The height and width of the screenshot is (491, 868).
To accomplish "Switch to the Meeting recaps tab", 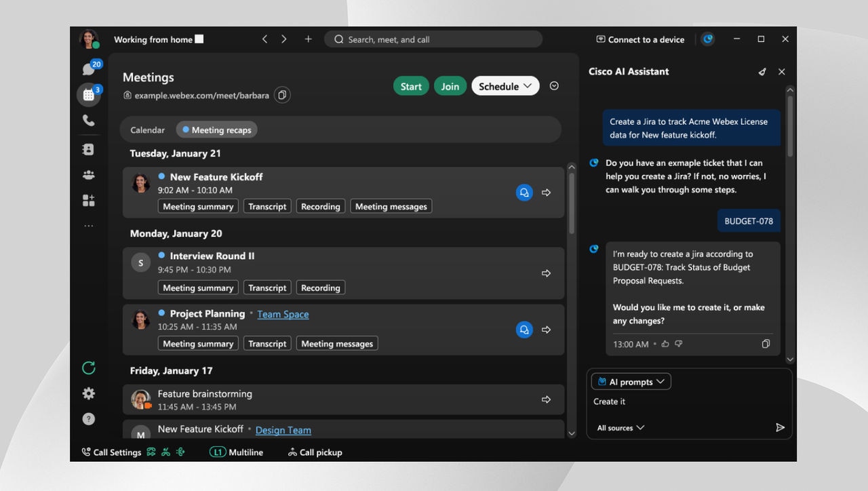I will point(216,130).
